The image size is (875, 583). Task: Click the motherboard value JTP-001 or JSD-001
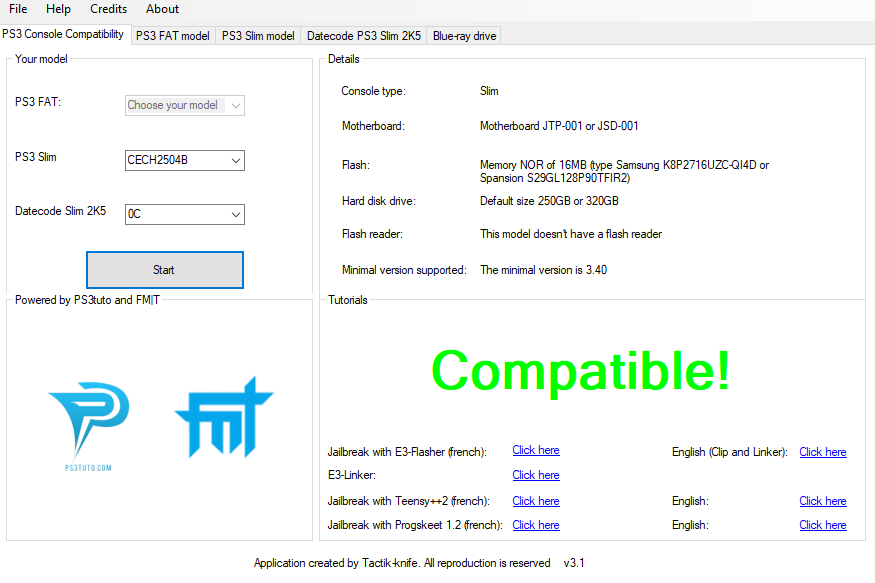(x=559, y=126)
